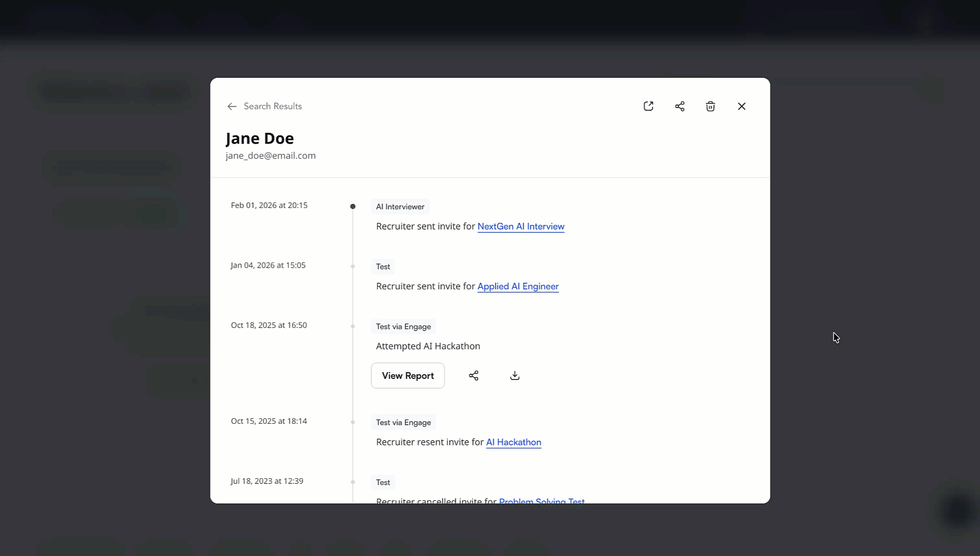Screen dimensions: 980x556
Task: Click jane_doe@email.com email address
Action: tap(270, 155)
